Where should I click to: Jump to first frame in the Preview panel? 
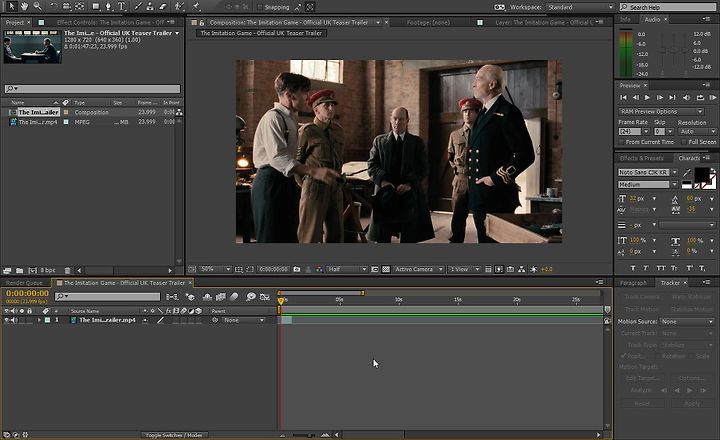pyautogui.click(x=623, y=97)
